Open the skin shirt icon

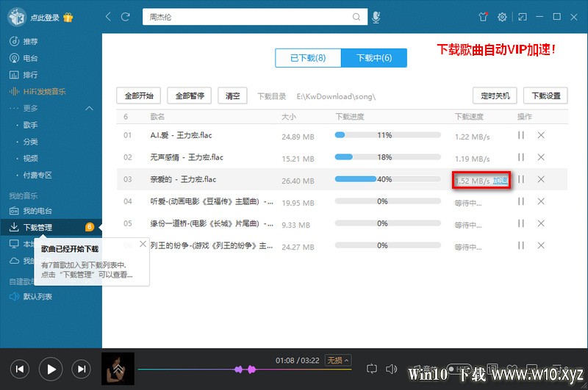click(483, 17)
